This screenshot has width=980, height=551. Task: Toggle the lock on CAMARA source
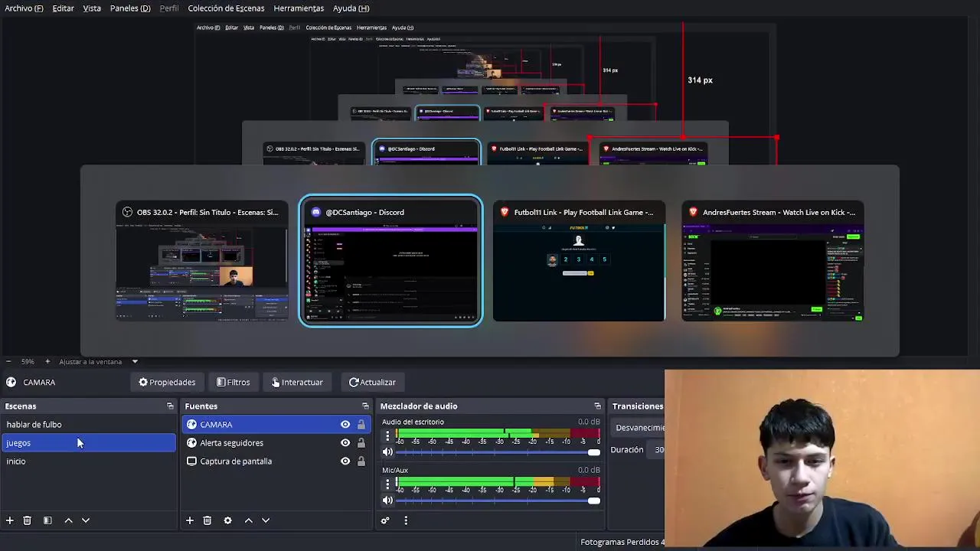(x=361, y=425)
